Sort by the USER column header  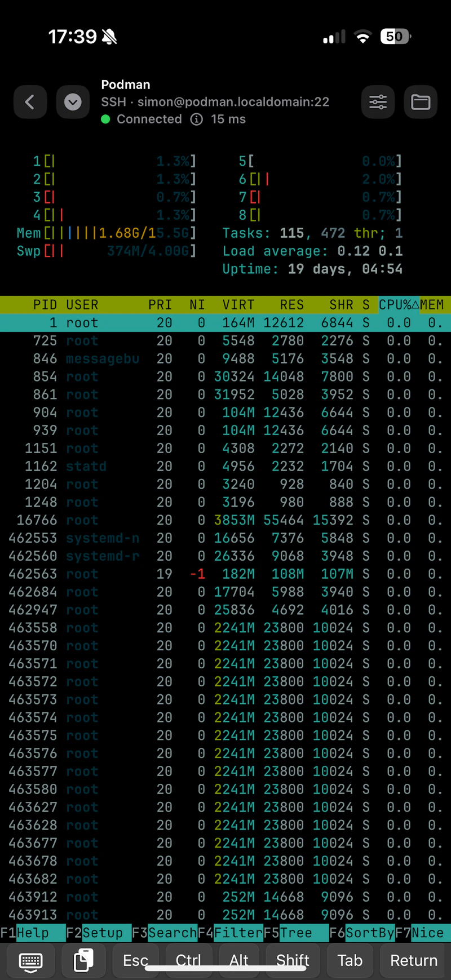(82, 305)
